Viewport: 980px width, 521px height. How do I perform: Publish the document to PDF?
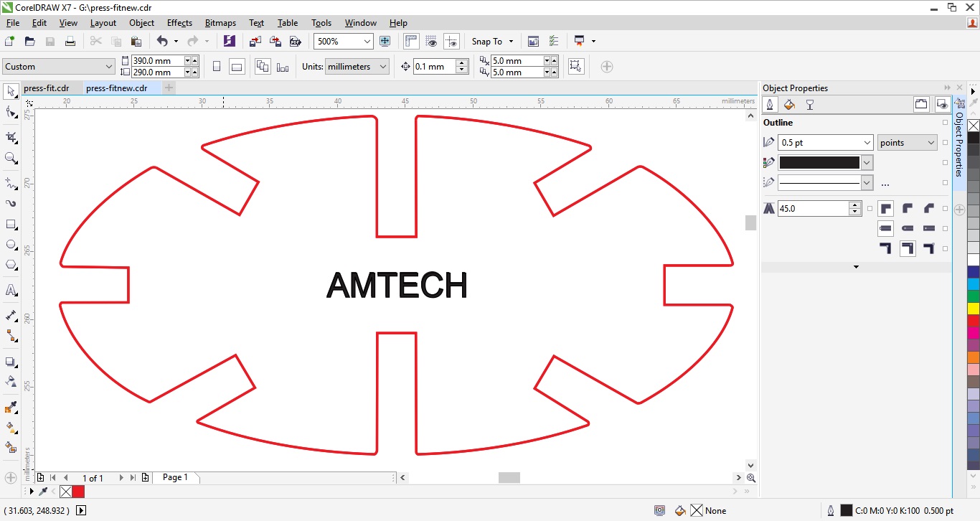pyautogui.click(x=295, y=42)
